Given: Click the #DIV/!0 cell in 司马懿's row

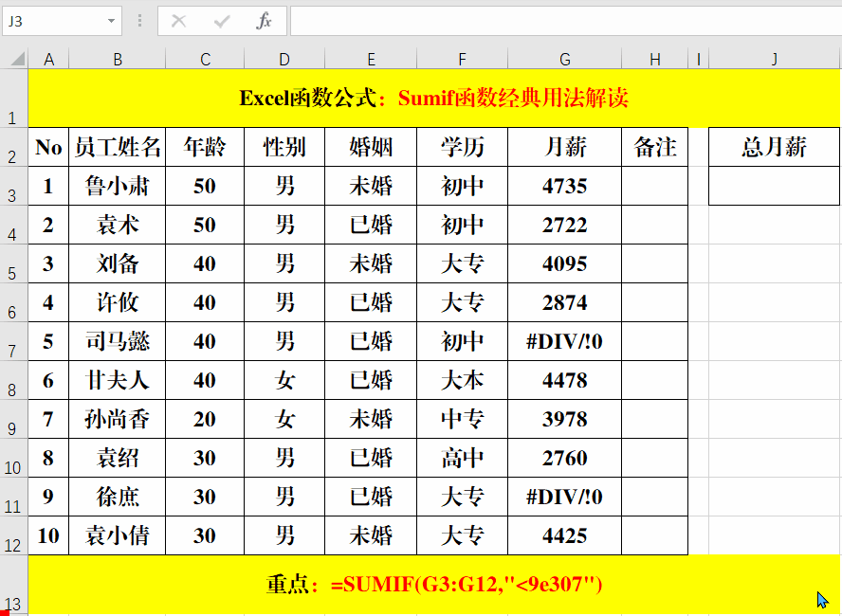Looking at the screenshot, I should (x=564, y=341).
